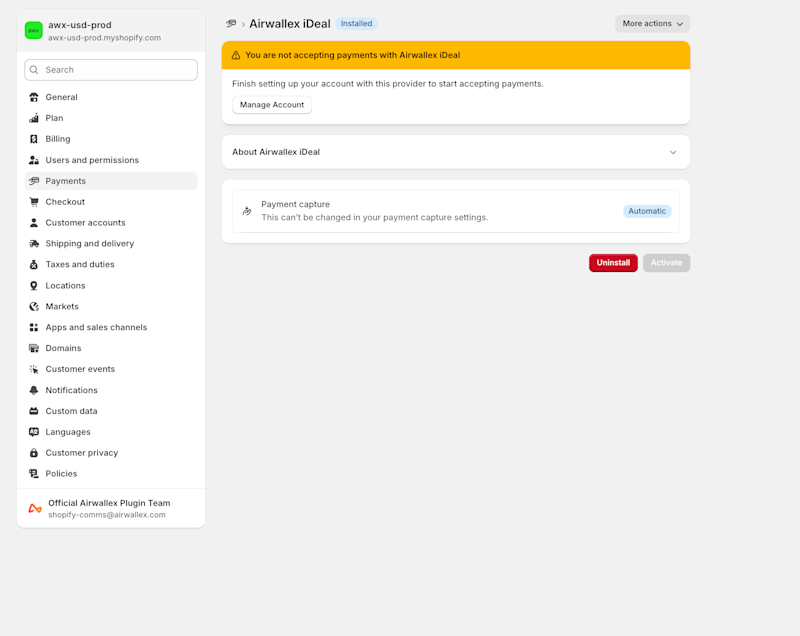The image size is (800, 636).
Task: Open Taxes and duties via its icon
Action: [33, 264]
